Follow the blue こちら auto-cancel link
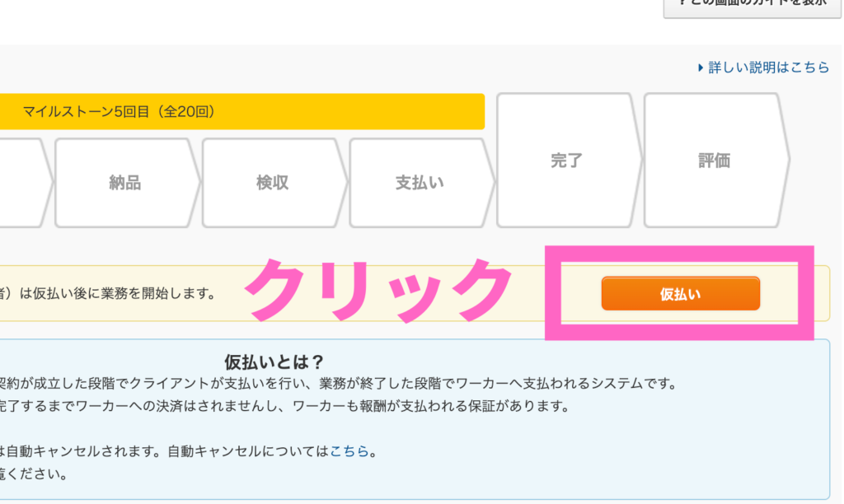The width and height of the screenshot is (844, 504). [x=349, y=451]
